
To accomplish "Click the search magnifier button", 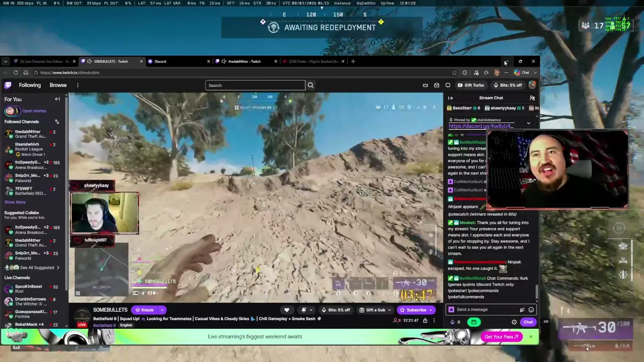I will click(310, 85).
